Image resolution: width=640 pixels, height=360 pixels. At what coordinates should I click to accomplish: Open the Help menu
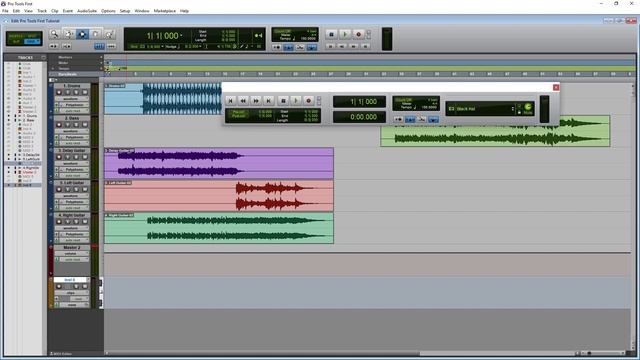click(184, 11)
